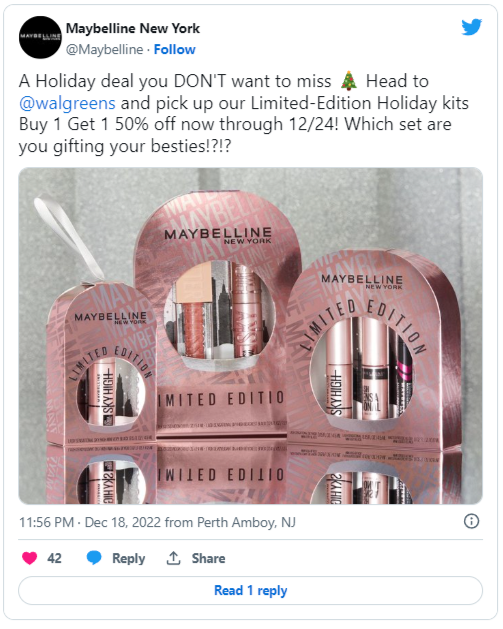
Task: View the 42 likes count
Action: 54,558
